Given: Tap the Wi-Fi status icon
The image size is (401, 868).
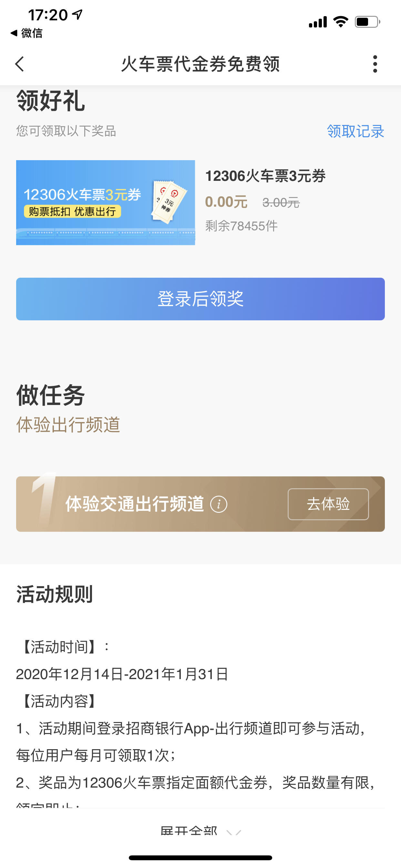Looking at the screenshot, I should click(341, 22).
